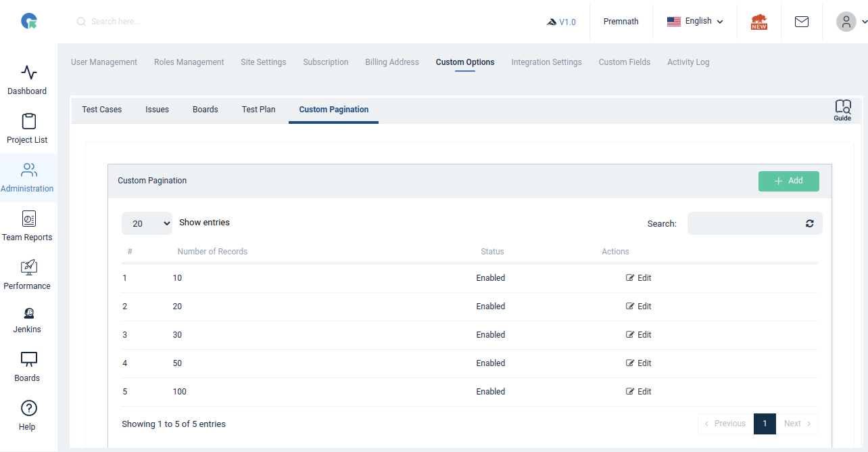Screen dimensions: 868x452
Task: Switch to the Test Cases sub-tab
Action: (x=102, y=110)
